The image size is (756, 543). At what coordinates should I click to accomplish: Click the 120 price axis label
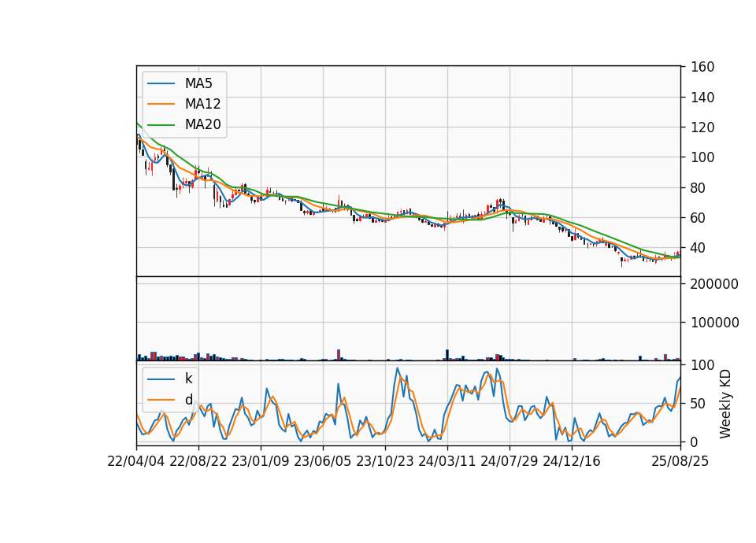(x=702, y=127)
